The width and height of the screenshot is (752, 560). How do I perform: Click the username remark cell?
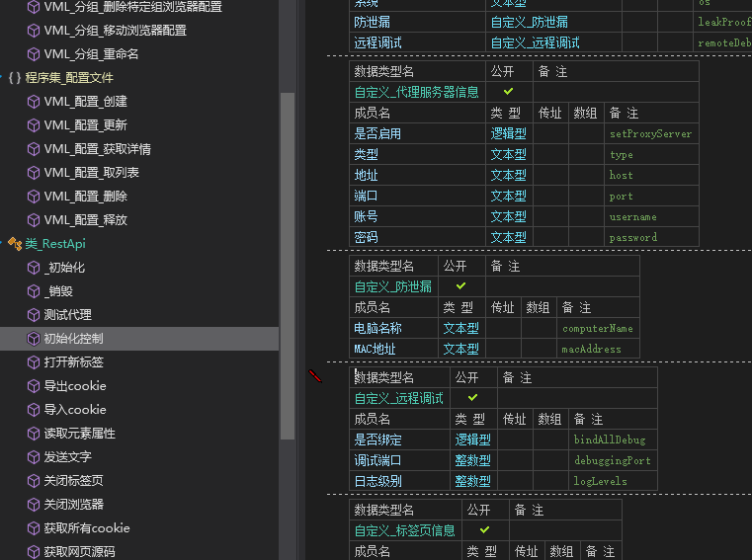click(651, 216)
